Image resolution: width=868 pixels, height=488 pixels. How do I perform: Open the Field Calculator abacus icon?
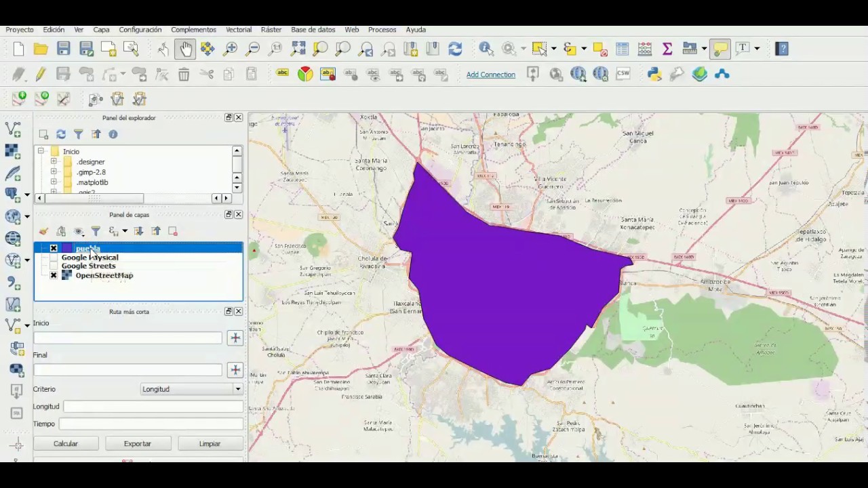[x=644, y=49]
